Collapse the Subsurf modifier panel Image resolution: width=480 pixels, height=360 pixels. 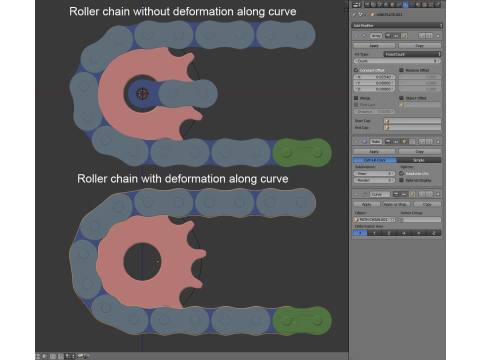click(x=356, y=142)
